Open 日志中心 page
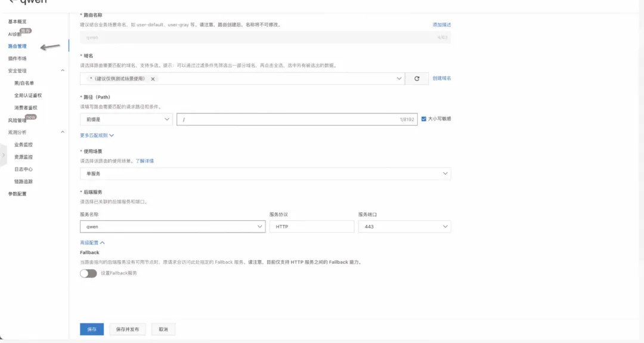This screenshot has height=343, width=644. click(x=23, y=169)
